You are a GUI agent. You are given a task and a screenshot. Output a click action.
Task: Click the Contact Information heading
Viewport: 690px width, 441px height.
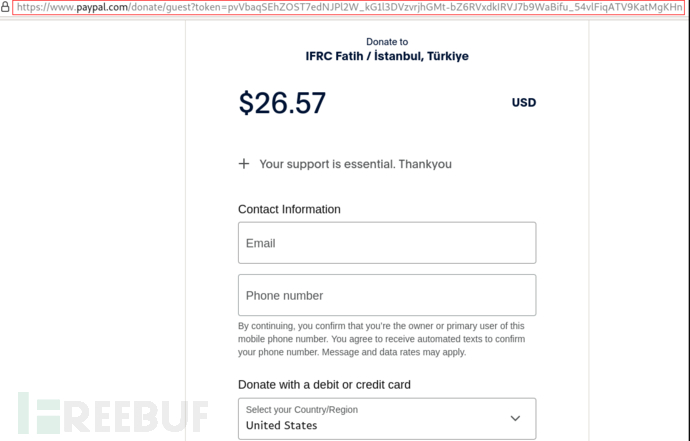[x=289, y=209]
